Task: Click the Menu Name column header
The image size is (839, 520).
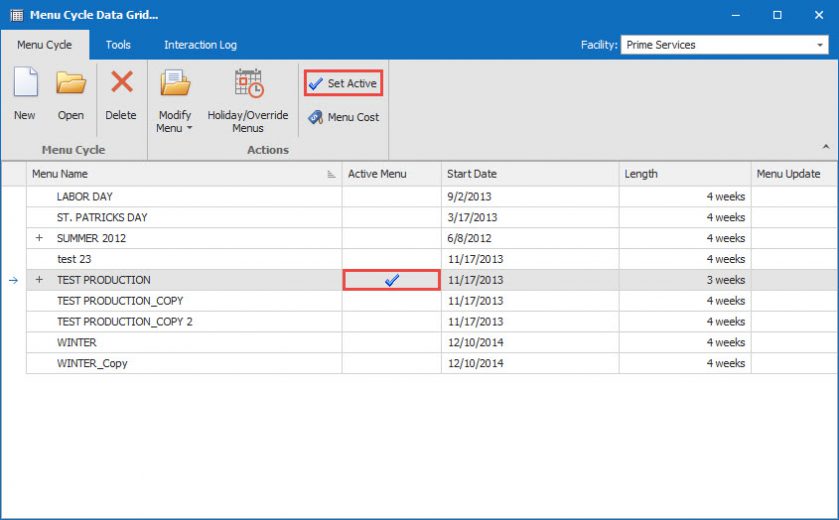Action: click(x=180, y=174)
